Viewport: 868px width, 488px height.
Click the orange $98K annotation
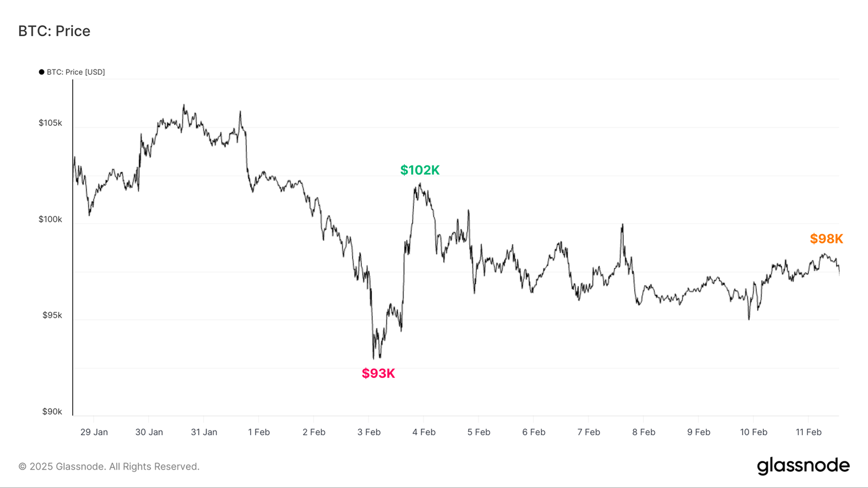click(827, 239)
